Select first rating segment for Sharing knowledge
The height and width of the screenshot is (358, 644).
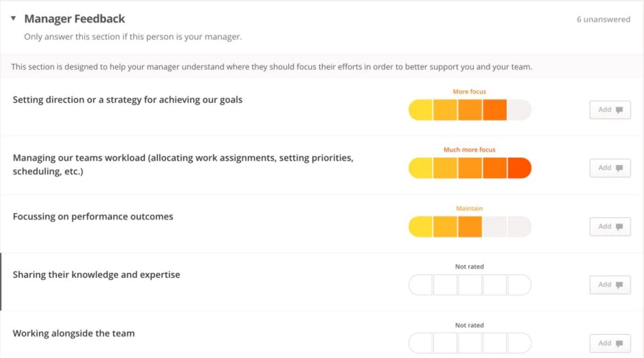click(x=421, y=285)
